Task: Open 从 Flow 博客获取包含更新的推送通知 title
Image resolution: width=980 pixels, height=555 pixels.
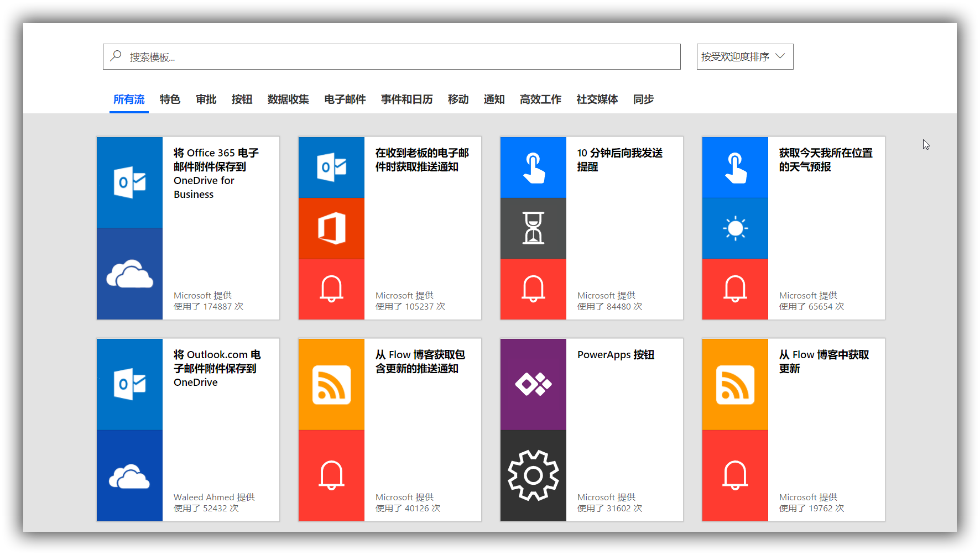Action: [420, 362]
